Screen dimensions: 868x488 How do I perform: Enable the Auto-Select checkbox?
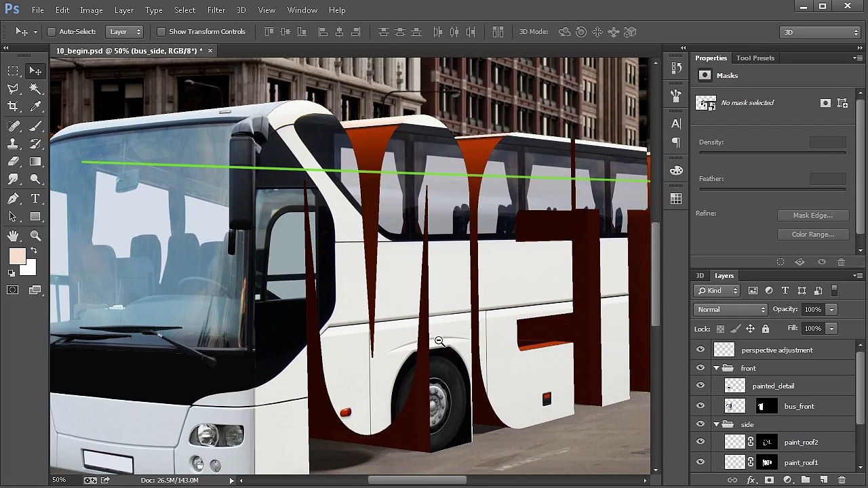52,32
